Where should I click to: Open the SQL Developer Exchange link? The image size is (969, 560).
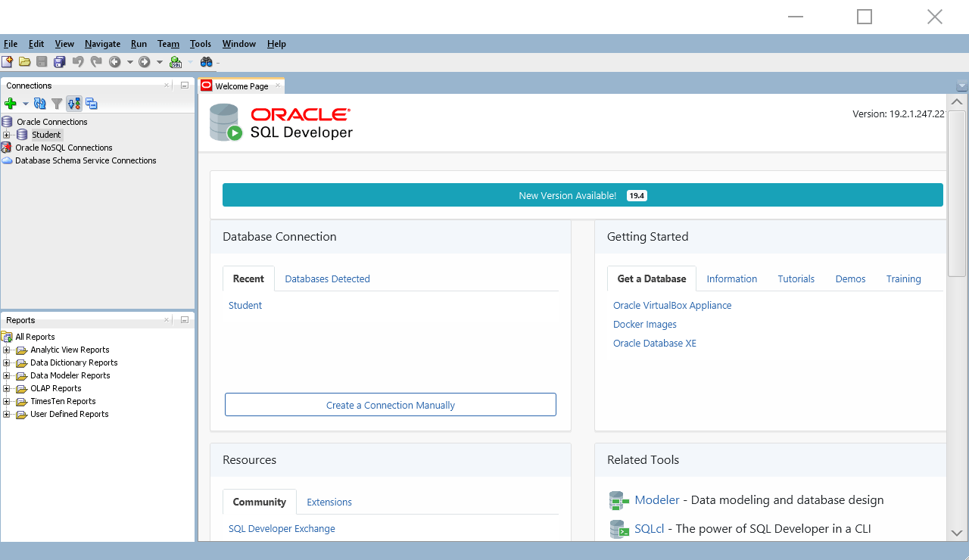point(282,529)
